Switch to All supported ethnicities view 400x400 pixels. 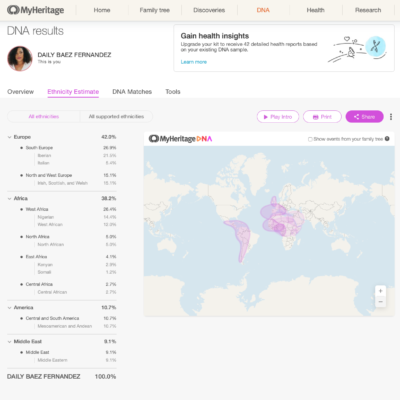[116, 116]
